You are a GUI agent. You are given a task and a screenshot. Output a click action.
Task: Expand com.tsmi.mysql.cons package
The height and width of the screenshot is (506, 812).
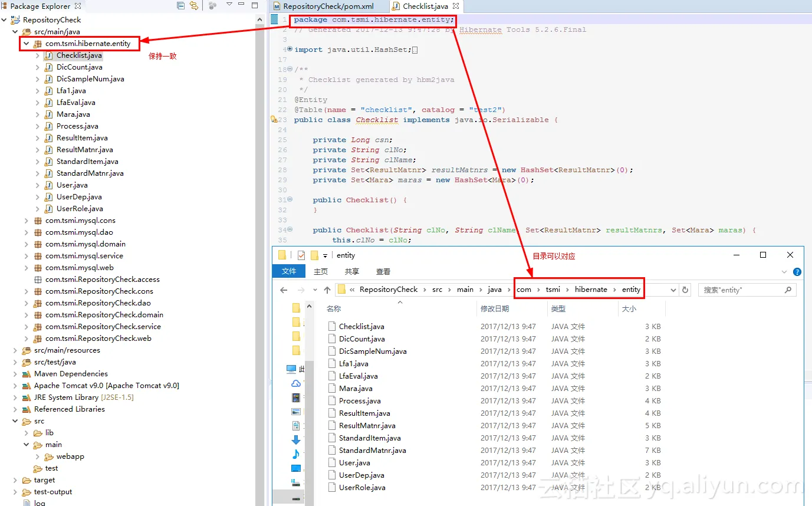pyautogui.click(x=27, y=221)
